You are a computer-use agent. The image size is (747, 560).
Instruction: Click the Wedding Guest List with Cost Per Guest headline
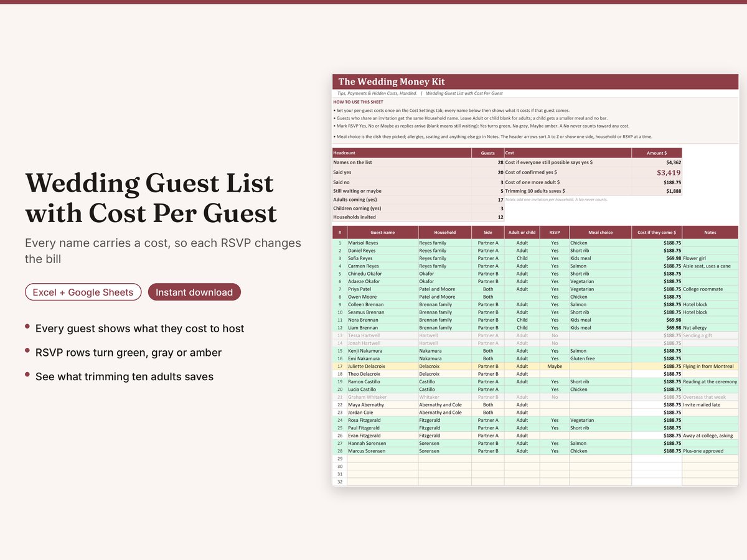[151, 198]
